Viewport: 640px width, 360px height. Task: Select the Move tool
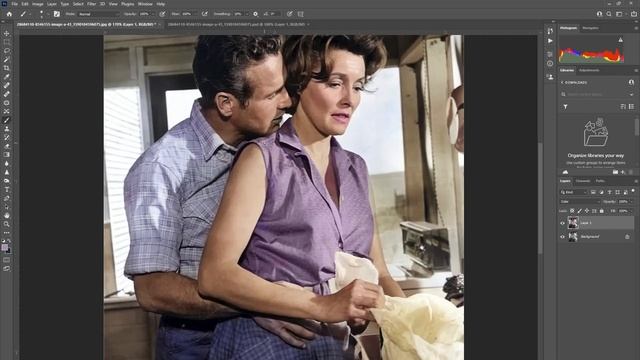tap(7, 33)
